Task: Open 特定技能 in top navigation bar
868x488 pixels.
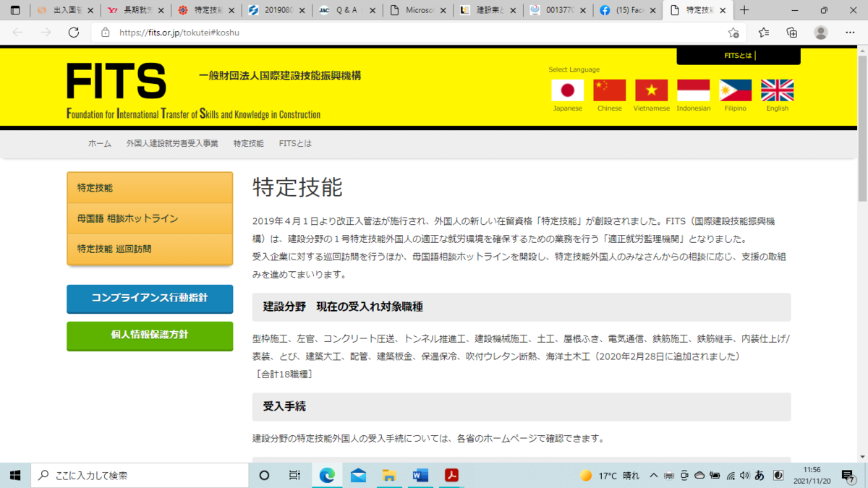Action: pyautogui.click(x=248, y=144)
